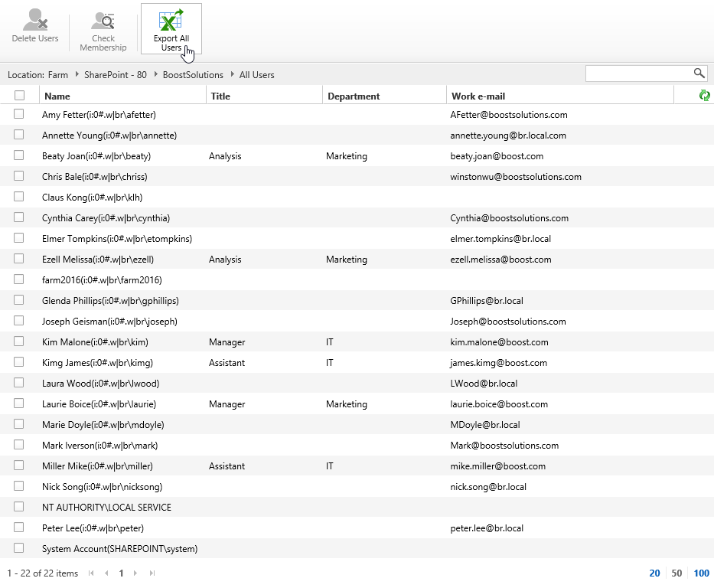Click the Work e-mail column header
714x588 pixels.
pos(478,96)
